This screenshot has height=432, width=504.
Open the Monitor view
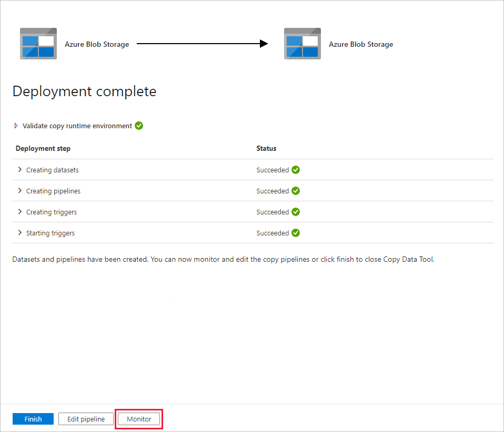click(x=138, y=419)
